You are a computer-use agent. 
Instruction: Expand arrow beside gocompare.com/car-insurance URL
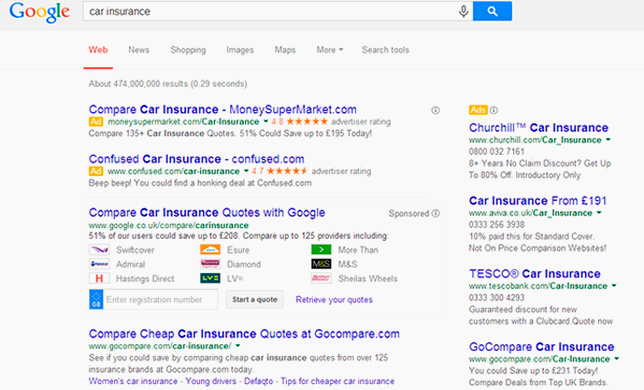(x=238, y=345)
